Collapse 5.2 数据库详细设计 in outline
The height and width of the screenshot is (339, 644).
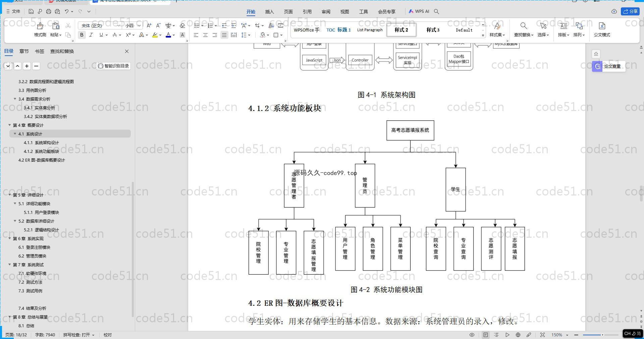click(15, 221)
